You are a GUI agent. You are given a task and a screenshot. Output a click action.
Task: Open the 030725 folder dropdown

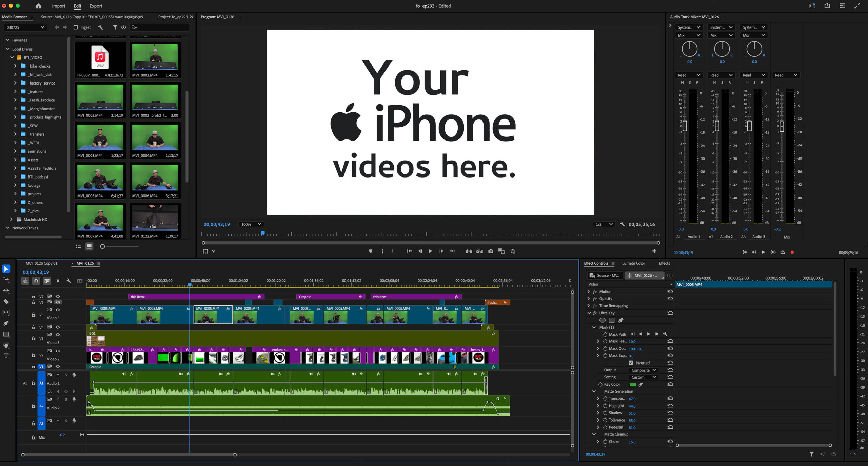[25, 27]
